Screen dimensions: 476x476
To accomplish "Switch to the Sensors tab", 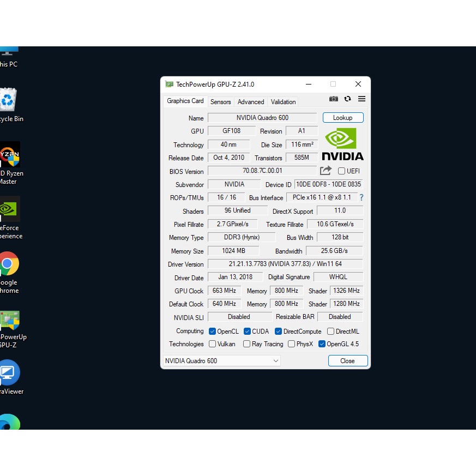I will [x=221, y=102].
